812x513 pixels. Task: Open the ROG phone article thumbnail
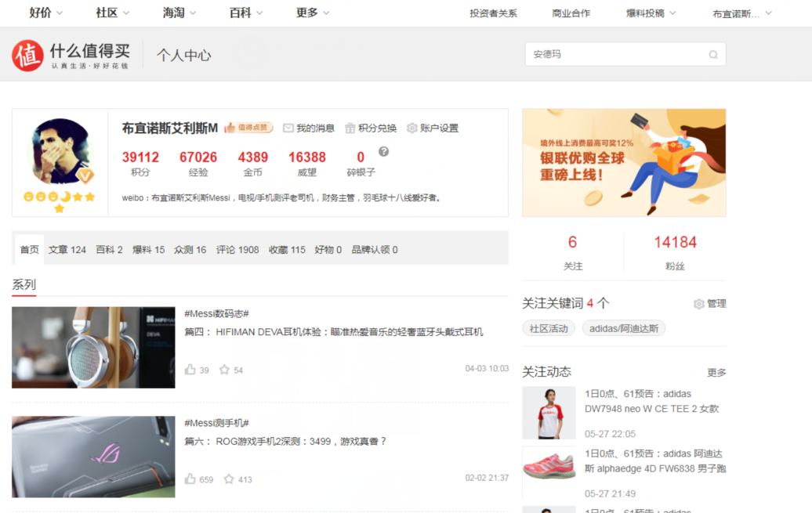(x=93, y=457)
